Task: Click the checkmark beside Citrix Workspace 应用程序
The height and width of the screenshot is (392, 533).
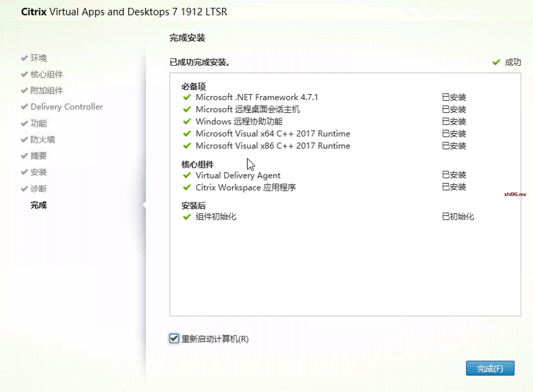Action: [x=187, y=187]
